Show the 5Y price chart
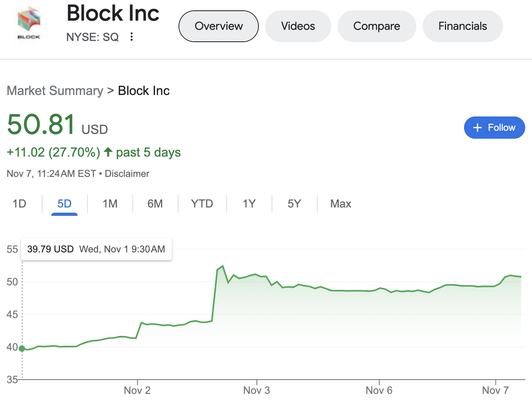Image resolution: width=532 pixels, height=411 pixels. [x=294, y=204]
